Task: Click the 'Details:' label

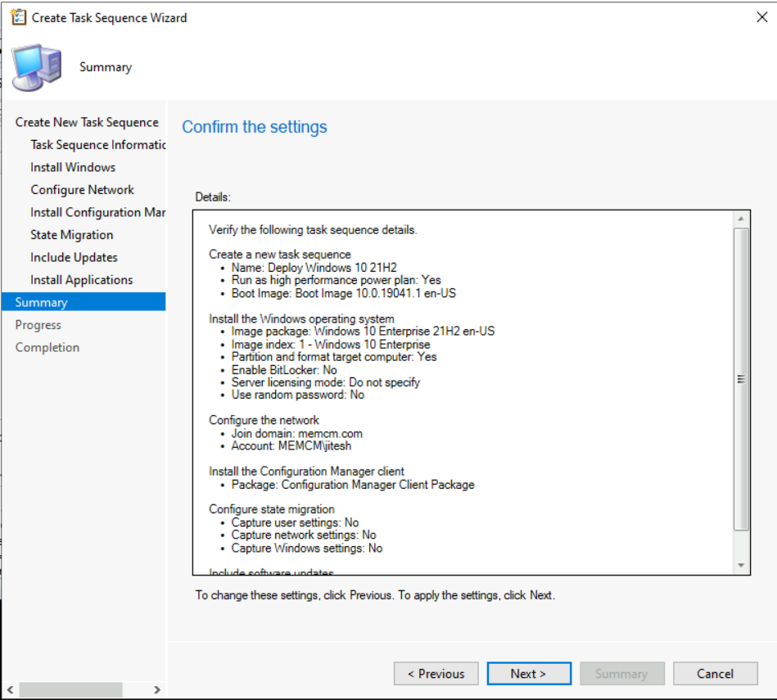Action: click(x=213, y=197)
